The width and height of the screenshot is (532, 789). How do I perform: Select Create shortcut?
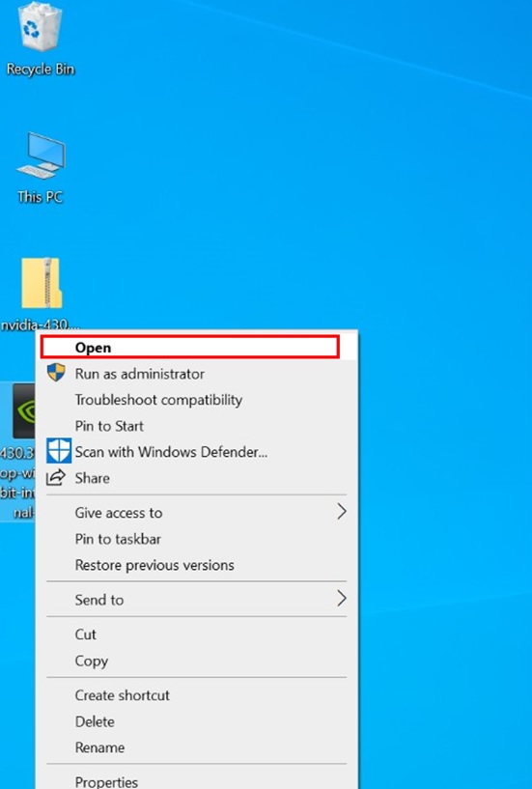click(197, 695)
